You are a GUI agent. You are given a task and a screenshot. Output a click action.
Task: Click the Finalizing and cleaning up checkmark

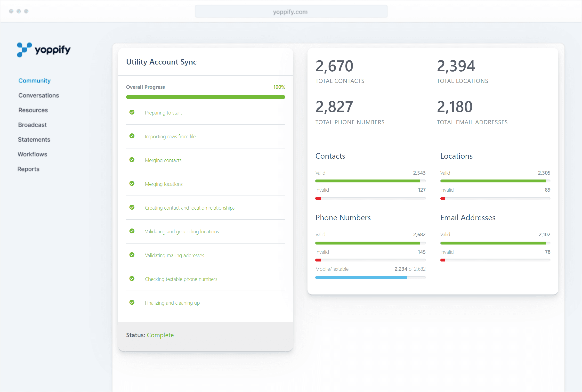tap(132, 302)
